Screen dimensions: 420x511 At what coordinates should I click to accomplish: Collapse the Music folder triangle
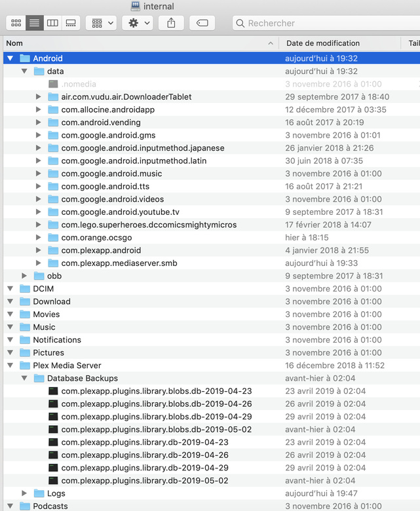(x=10, y=327)
